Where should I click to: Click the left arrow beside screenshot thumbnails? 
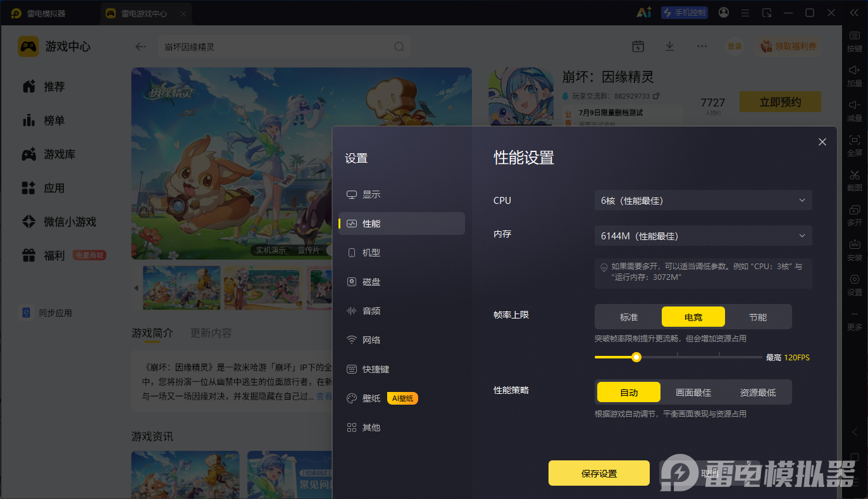(x=136, y=287)
